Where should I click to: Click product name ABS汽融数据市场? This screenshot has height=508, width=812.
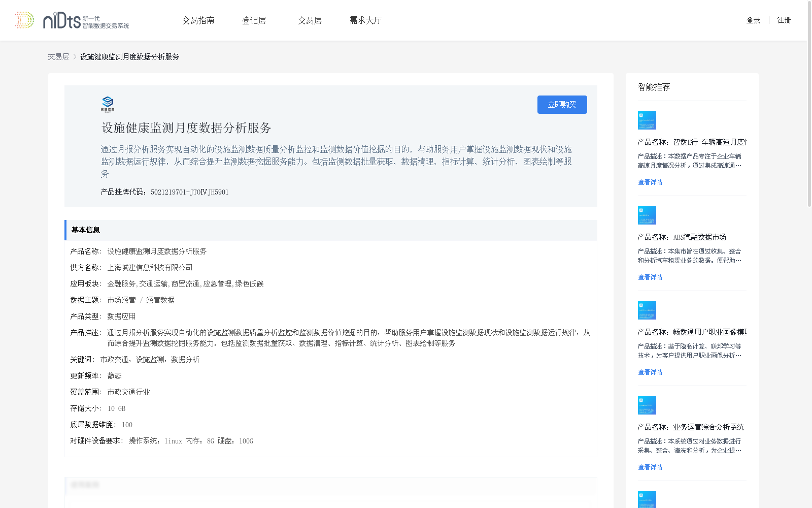click(x=682, y=237)
